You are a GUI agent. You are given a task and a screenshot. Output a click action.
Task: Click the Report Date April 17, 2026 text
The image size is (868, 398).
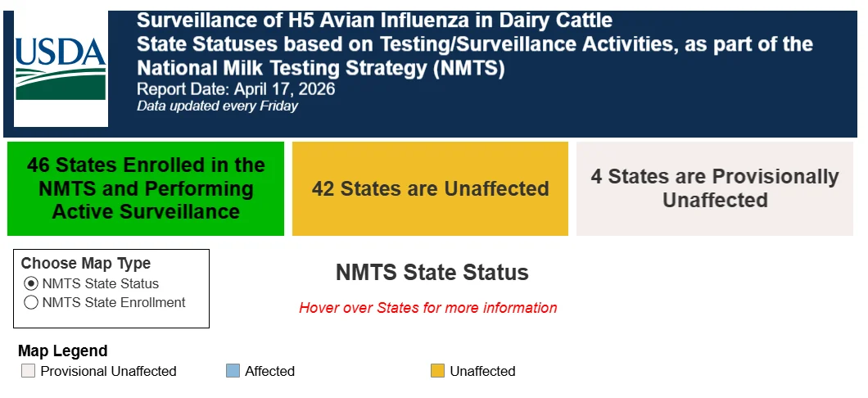(236, 89)
